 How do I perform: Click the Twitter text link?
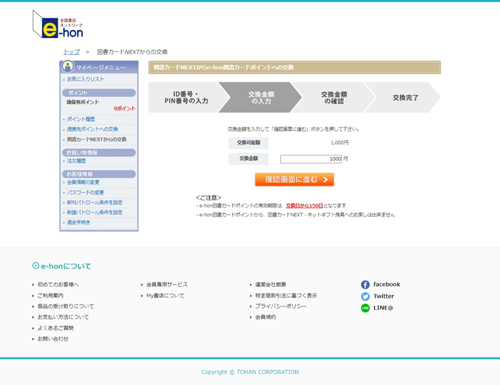coord(384,296)
